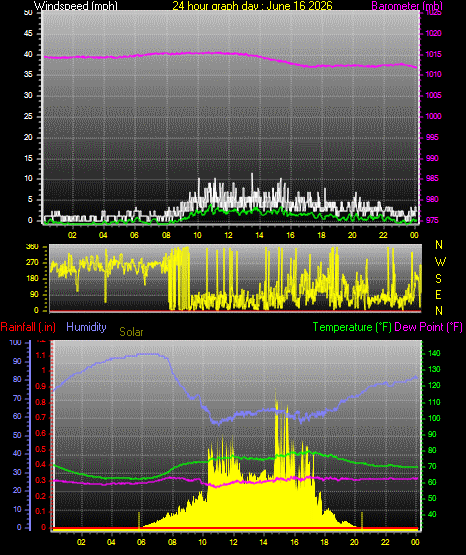Select the 120 temperature scale value
466x555 pixels.
coord(434,386)
